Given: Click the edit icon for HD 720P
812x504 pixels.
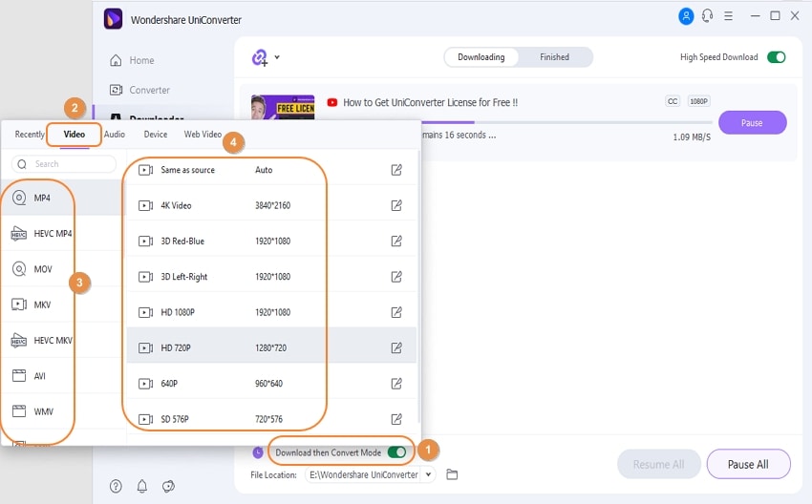Looking at the screenshot, I should tap(396, 347).
